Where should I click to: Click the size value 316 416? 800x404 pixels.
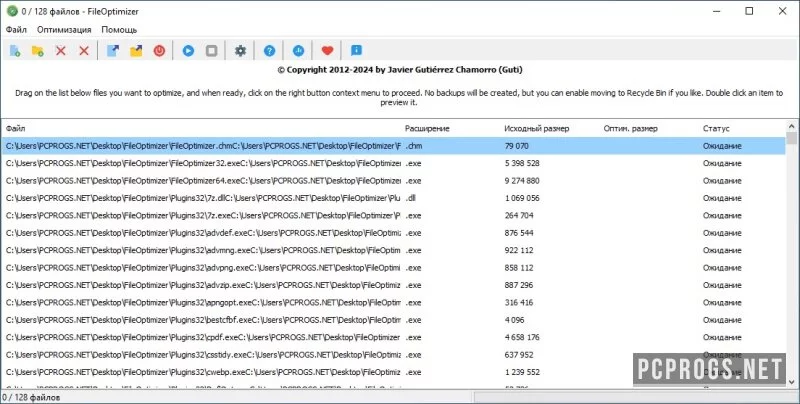pos(519,302)
